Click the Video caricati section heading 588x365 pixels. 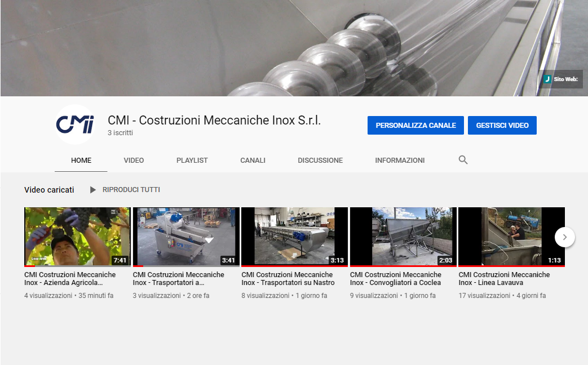49,190
